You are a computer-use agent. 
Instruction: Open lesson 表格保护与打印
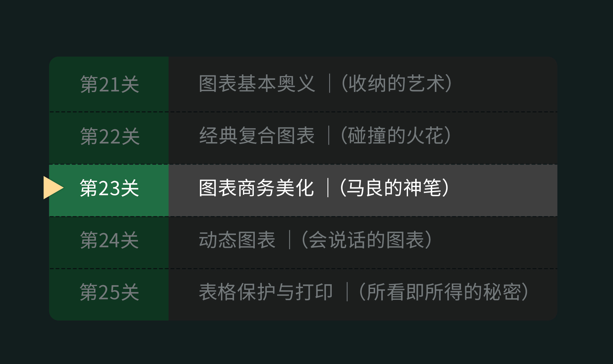[x=266, y=292]
